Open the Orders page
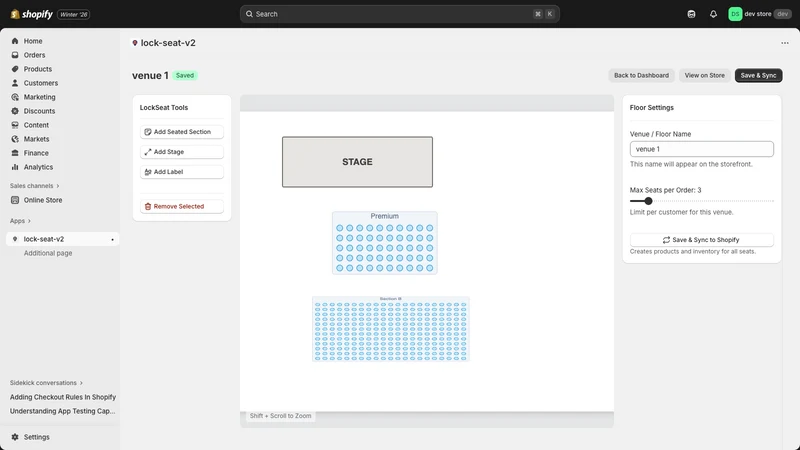This screenshot has width=800, height=450. [x=34, y=55]
